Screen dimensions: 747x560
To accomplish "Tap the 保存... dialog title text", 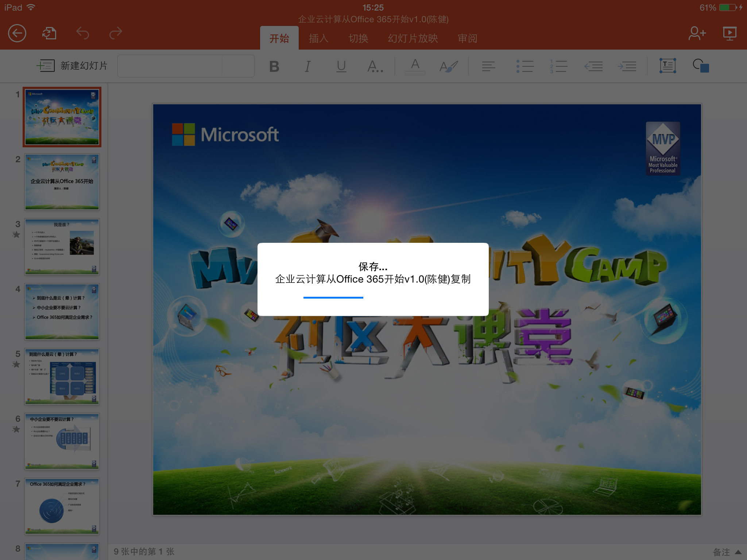I will pos(373,267).
